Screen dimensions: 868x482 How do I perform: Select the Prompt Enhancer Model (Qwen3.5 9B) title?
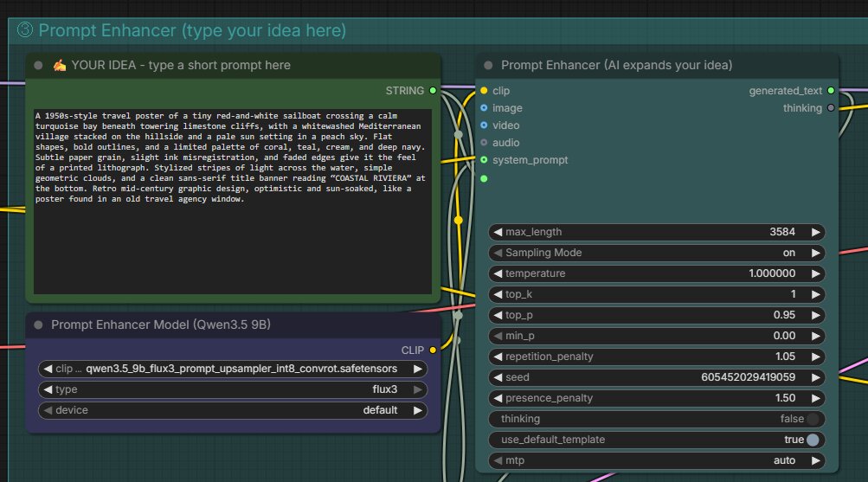click(x=161, y=325)
